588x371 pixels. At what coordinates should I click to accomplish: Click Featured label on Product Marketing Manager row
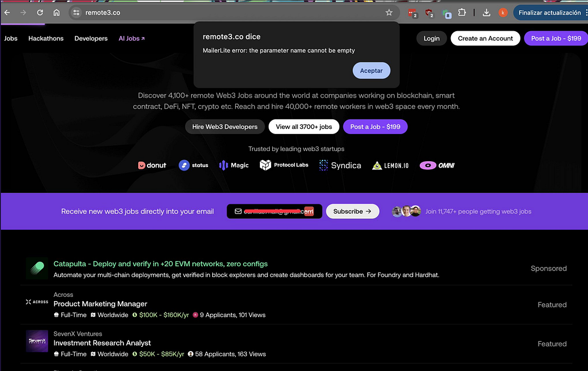click(552, 305)
